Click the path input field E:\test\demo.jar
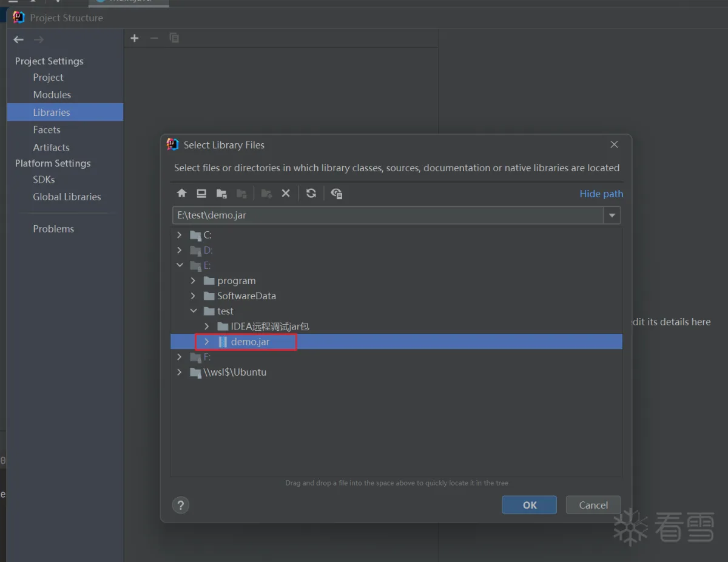The image size is (728, 562). tap(388, 215)
